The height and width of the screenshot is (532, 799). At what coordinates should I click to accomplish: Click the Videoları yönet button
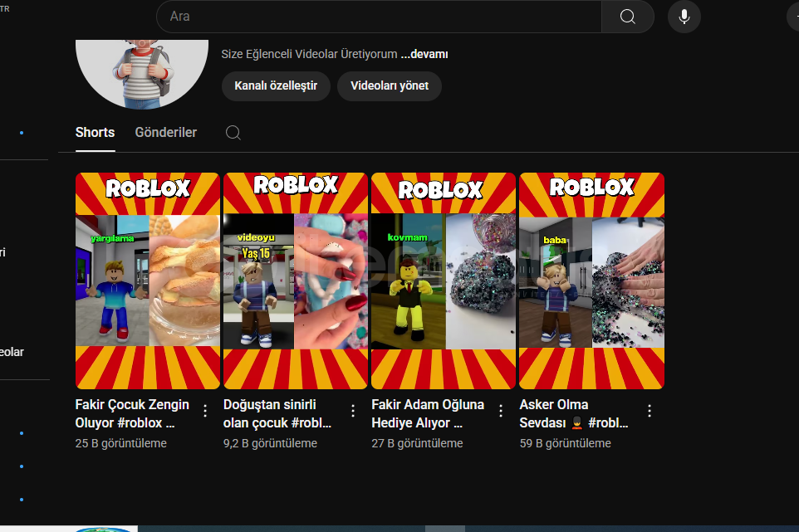[390, 86]
